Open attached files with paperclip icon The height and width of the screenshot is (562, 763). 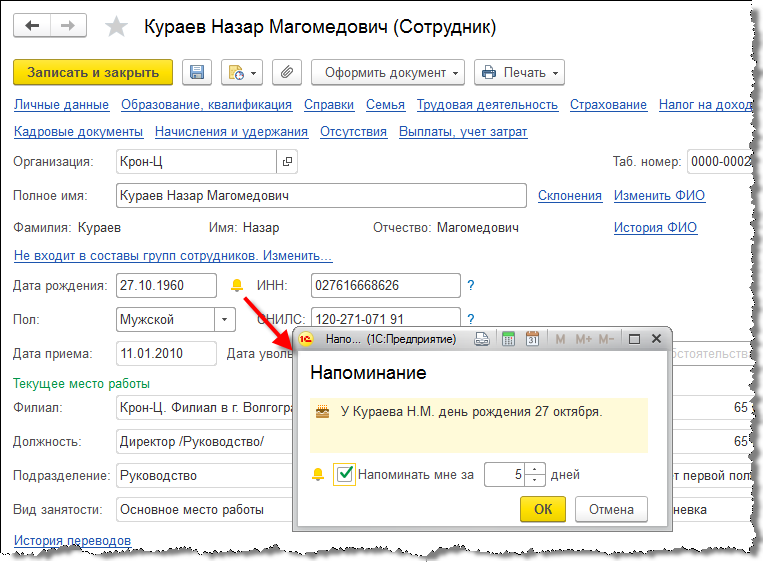pos(287,73)
